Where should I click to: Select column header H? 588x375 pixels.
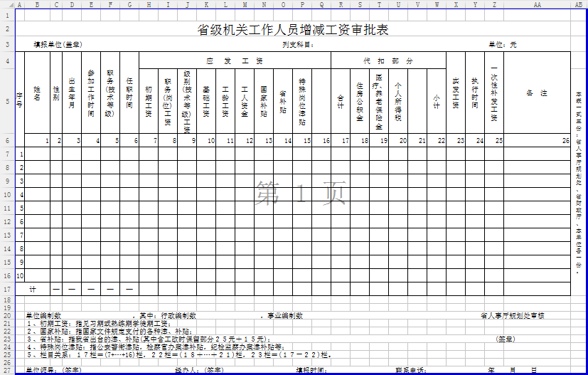pyautogui.click(x=149, y=4)
